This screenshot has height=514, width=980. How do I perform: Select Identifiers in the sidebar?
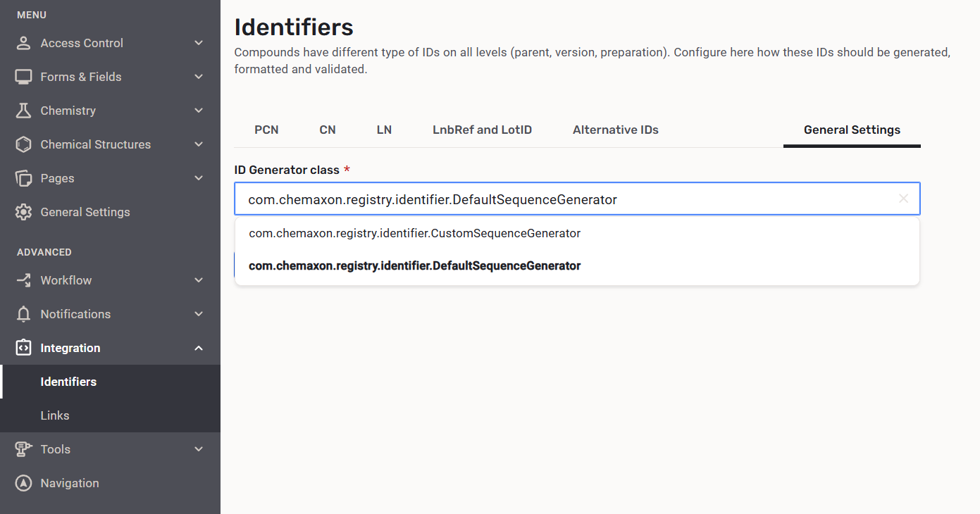click(68, 382)
